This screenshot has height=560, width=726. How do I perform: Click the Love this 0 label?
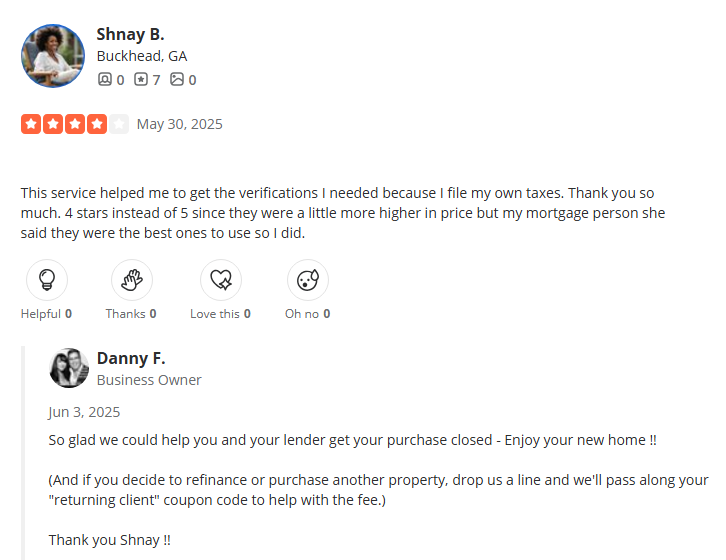coord(220,314)
